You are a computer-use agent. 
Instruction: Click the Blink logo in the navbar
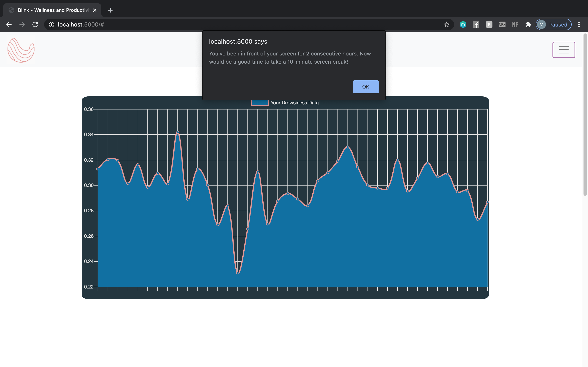tap(21, 50)
